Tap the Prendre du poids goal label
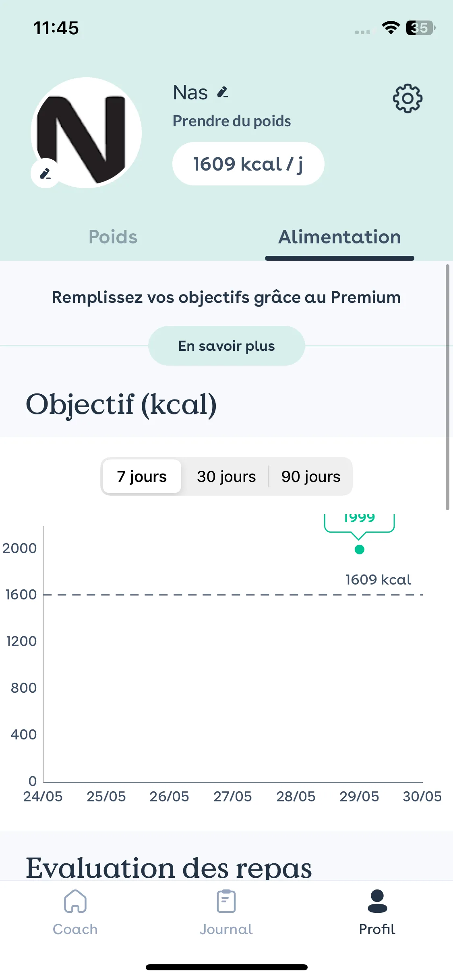 pos(232,121)
